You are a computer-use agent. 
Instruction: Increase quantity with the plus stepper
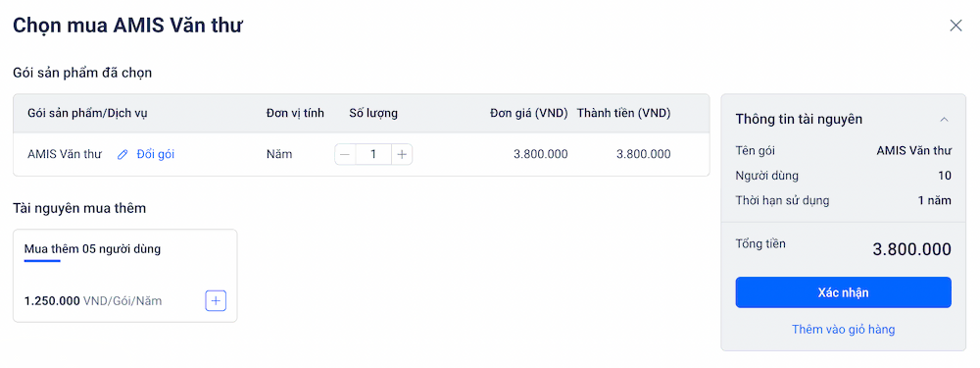(x=402, y=154)
